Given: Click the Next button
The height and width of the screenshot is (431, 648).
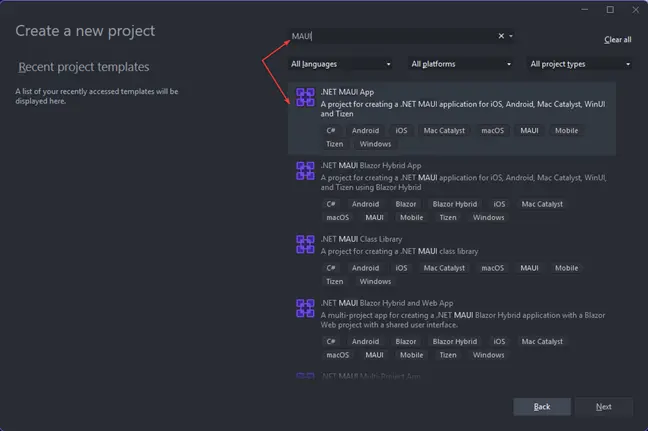Looking at the screenshot, I should (603, 407).
